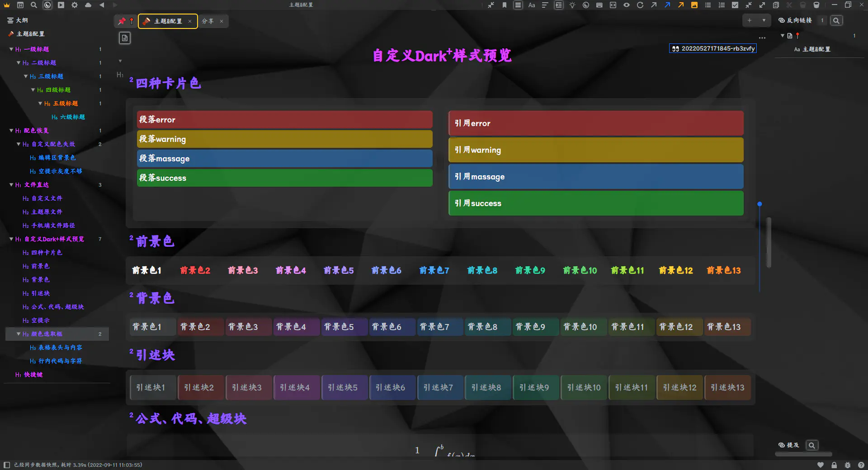This screenshot has height=470, width=868.
Task: Click the bookmark icon in toolbar
Action: [x=505, y=5]
